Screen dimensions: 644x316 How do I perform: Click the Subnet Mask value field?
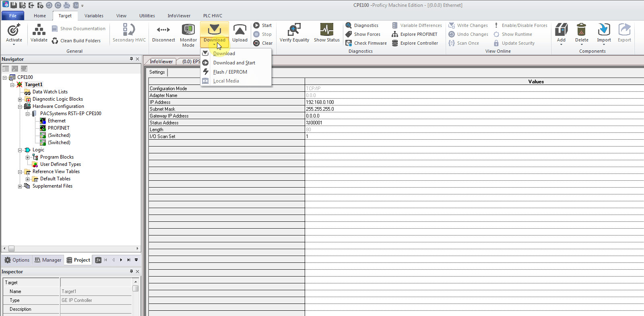[x=474, y=109]
